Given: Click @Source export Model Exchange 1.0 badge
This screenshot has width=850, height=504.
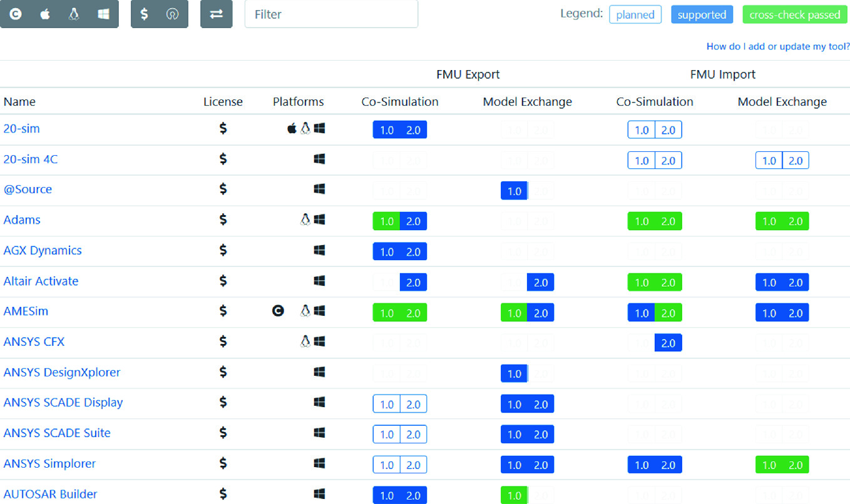Looking at the screenshot, I should pos(514,191).
